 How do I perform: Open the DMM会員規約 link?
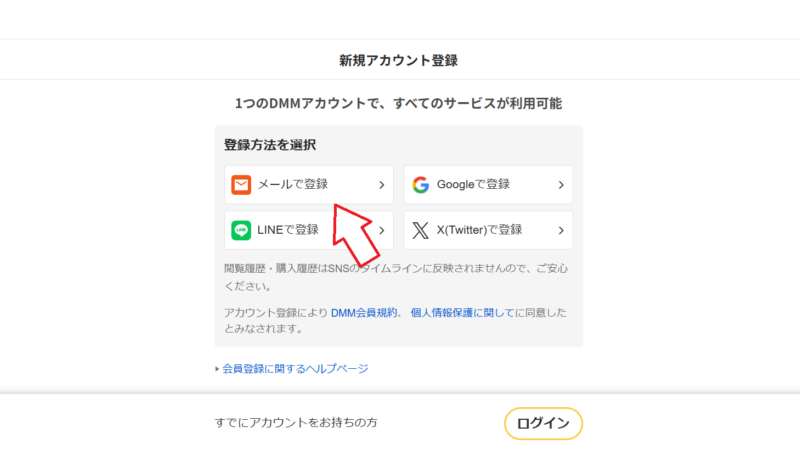pos(364,313)
